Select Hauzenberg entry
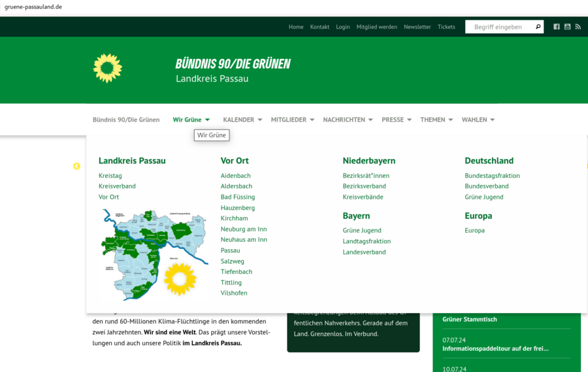Viewport: 588px width, 372px height. click(x=238, y=208)
